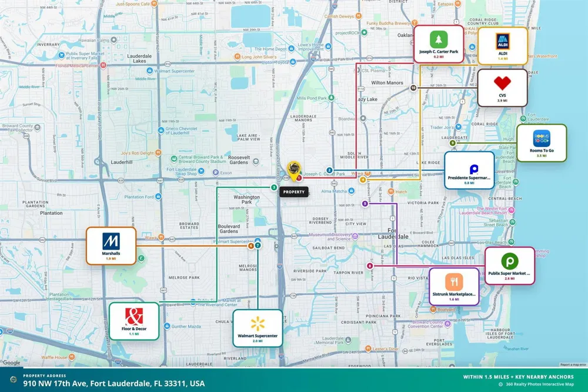Image resolution: width=588 pixels, height=392 pixels.
Task: Click the Waffle House map pin
Action: (x=72, y=357)
